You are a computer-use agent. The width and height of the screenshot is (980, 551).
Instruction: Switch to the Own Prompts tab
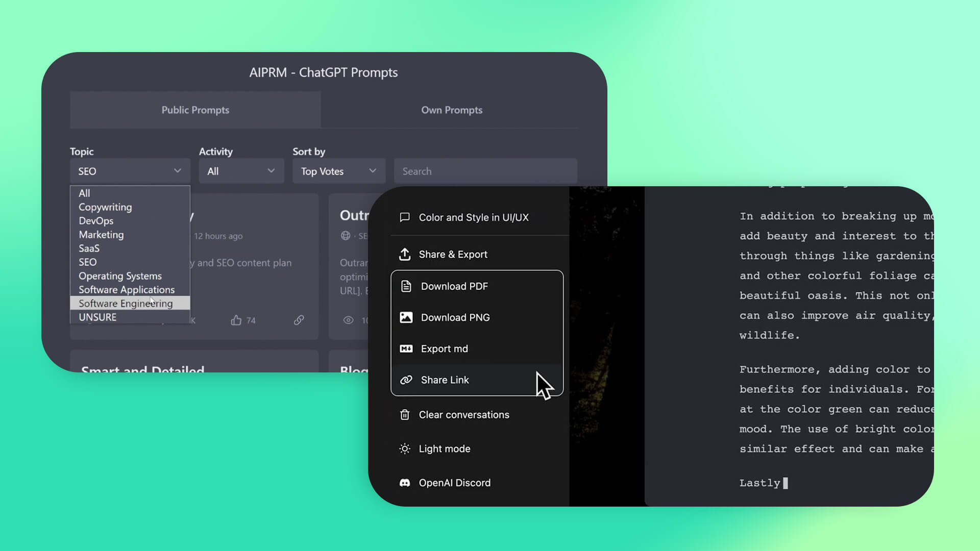click(x=451, y=110)
